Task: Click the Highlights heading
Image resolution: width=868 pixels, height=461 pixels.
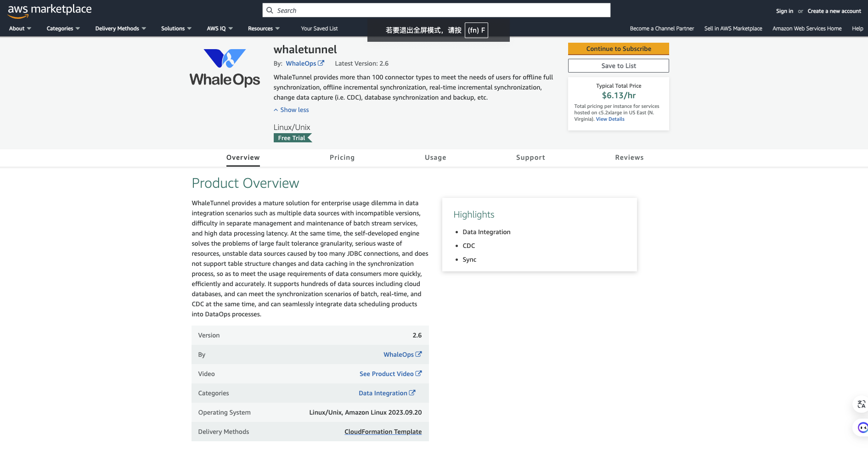Action: coord(474,214)
